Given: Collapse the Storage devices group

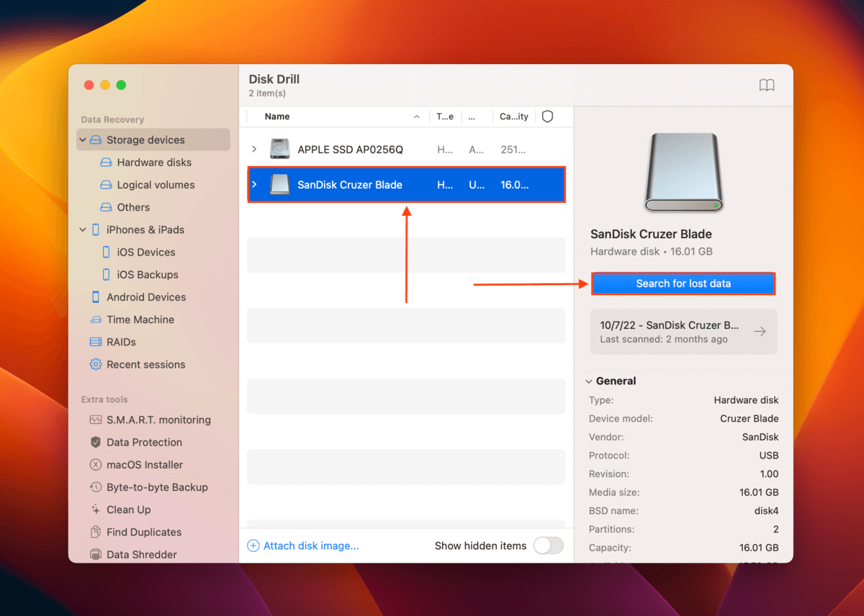Looking at the screenshot, I should click(x=83, y=140).
